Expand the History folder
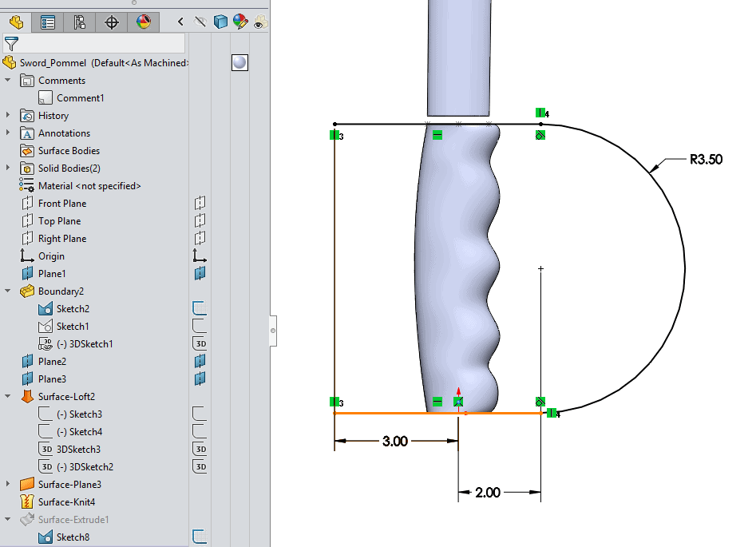This screenshot has height=547, width=756. [8, 116]
